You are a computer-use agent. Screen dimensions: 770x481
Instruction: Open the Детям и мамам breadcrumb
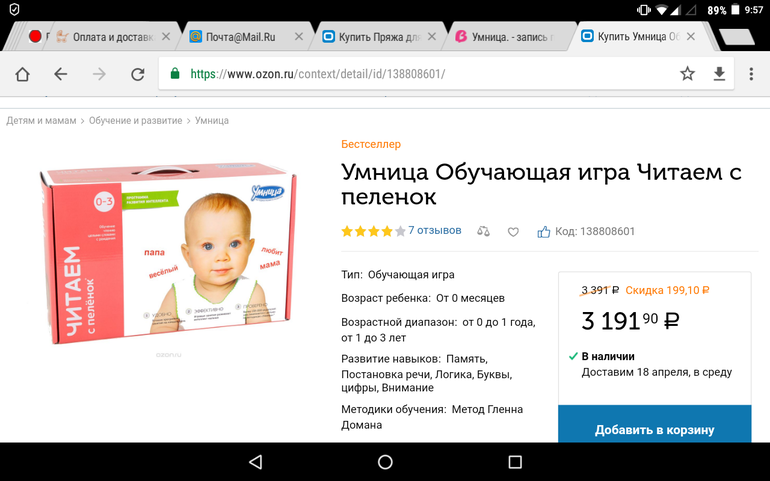(x=41, y=120)
